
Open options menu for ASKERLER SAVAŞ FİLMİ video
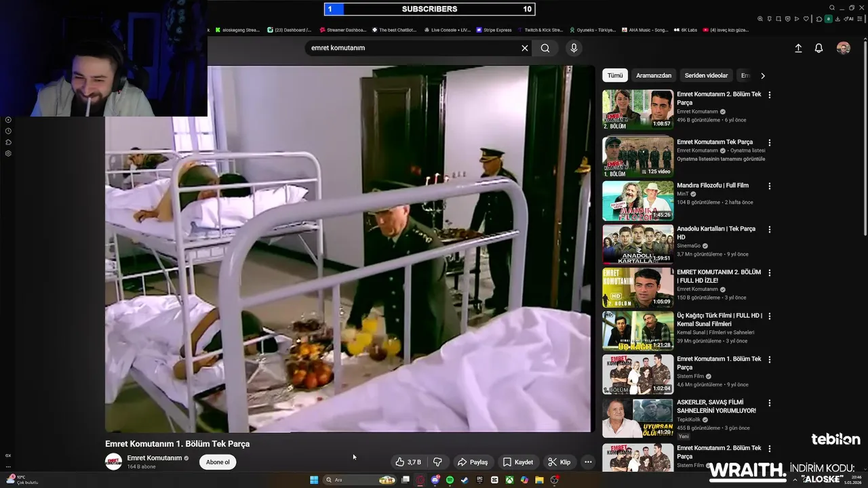pos(769,403)
